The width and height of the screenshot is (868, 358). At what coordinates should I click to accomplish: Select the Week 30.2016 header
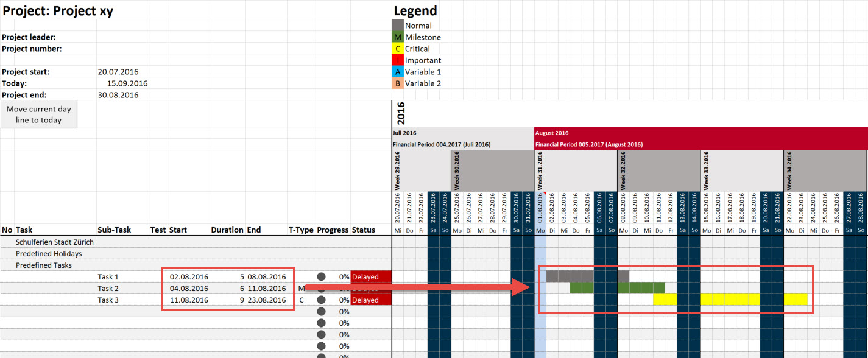coord(492,171)
